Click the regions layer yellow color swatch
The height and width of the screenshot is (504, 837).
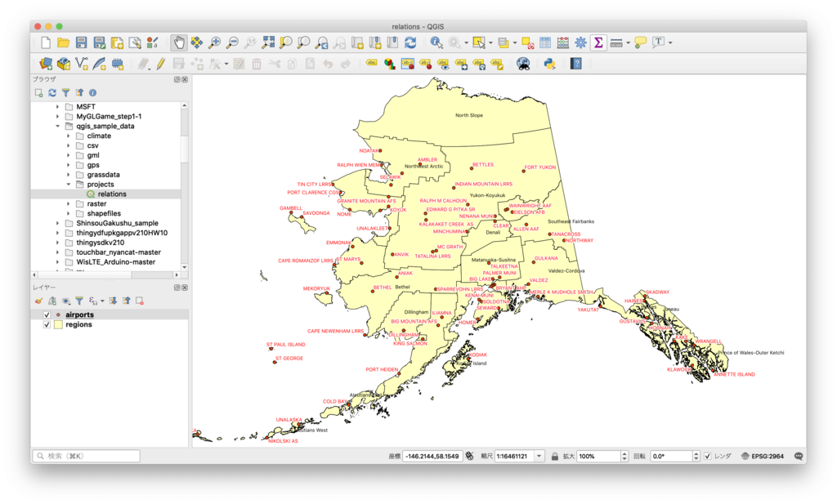[59, 324]
